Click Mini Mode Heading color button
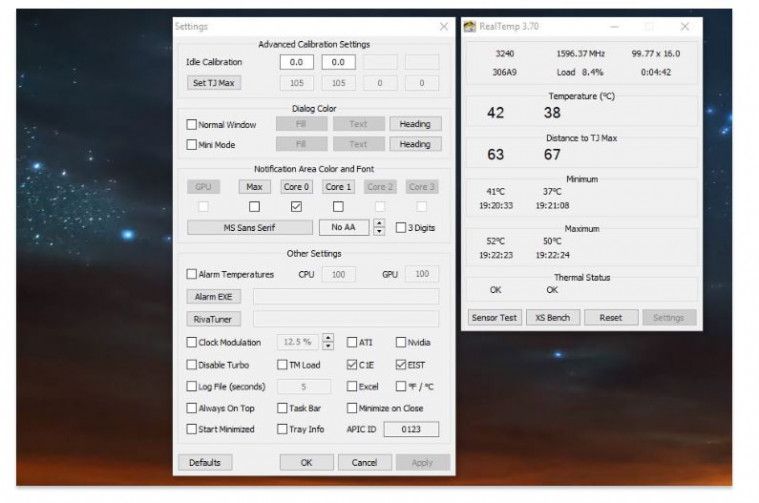 coord(415,144)
